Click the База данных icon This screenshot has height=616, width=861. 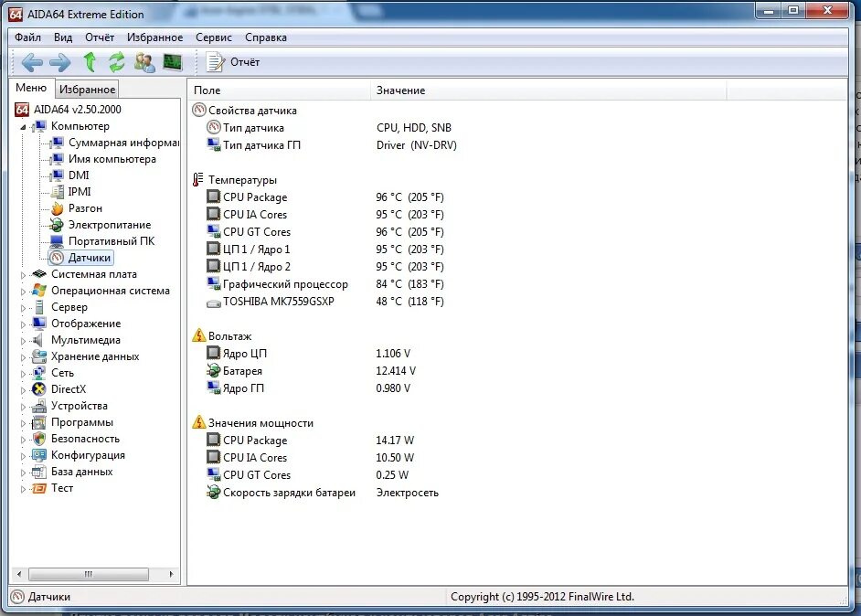[39, 472]
